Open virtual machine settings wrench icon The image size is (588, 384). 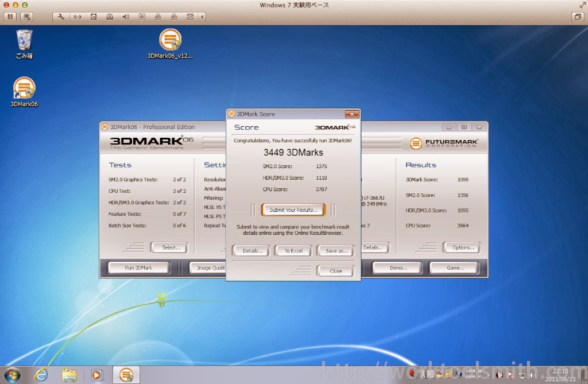coord(61,17)
